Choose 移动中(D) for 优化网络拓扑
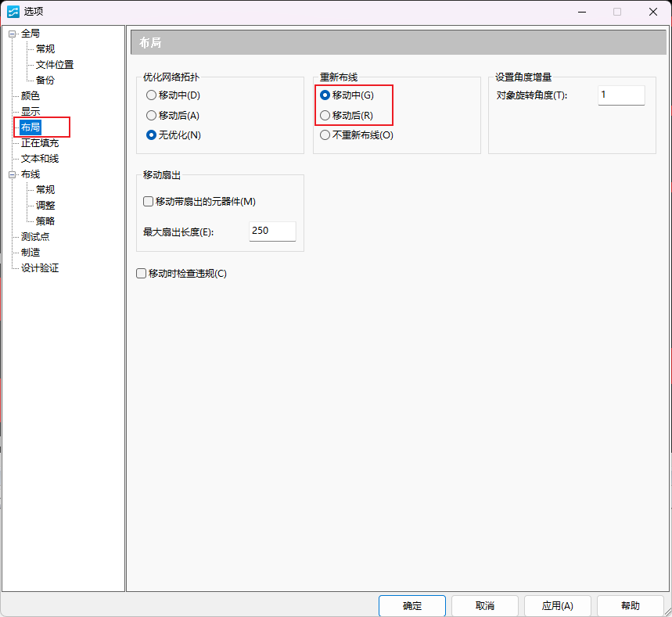This screenshot has height=617, width=672. pos(152,95)
